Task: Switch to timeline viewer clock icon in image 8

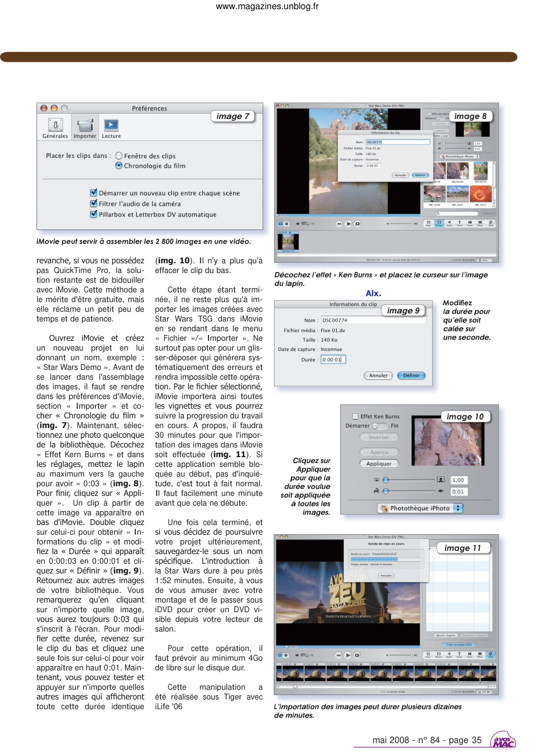Action: pyautogui.click(x=287, y=223)
